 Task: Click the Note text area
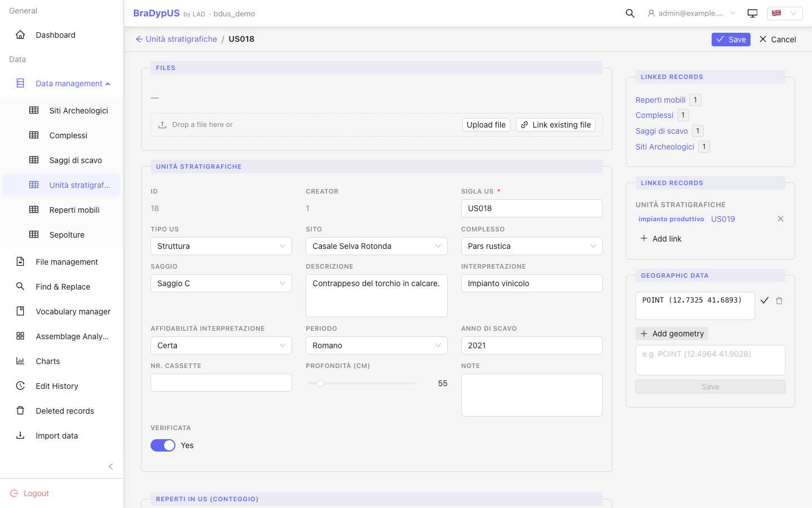click(x=532, y=395)
